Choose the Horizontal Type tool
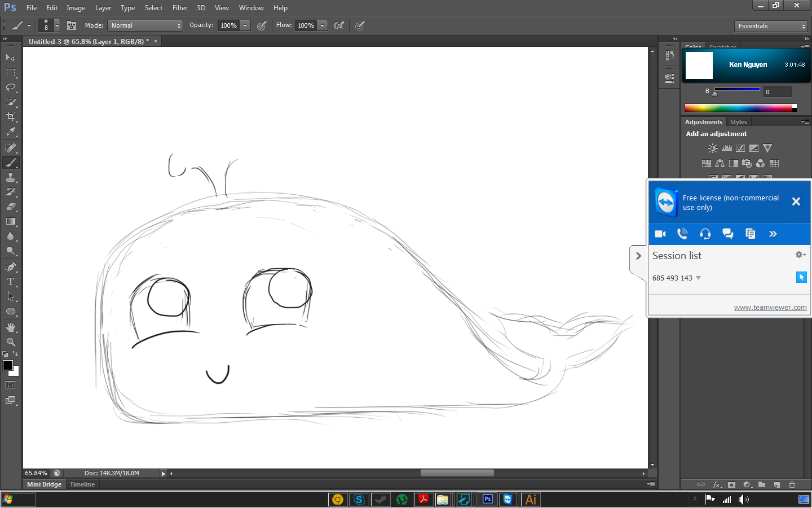The image size is (812, 508). click(x=11, y=282)
